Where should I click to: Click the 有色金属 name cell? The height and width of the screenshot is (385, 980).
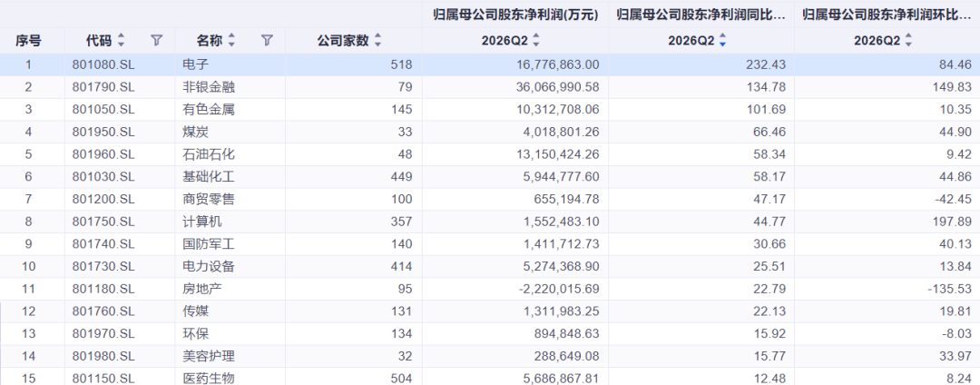point(209,109)
